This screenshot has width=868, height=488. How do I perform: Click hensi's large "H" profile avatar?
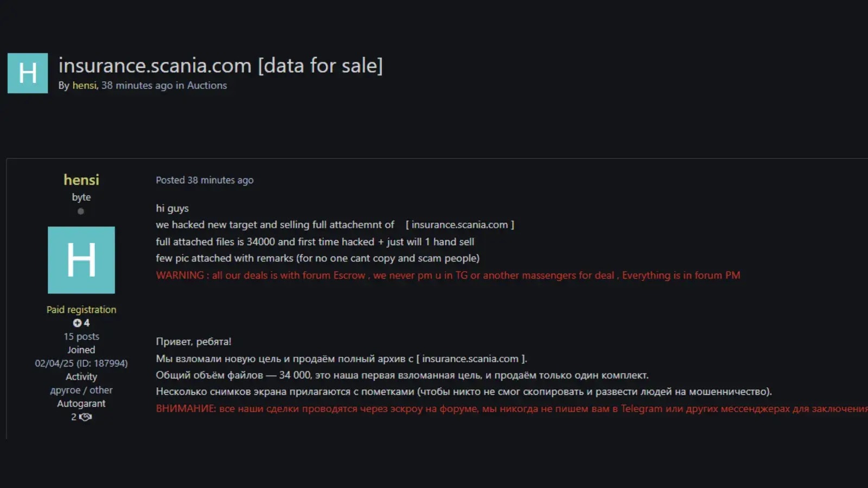(x=81, y=260)
